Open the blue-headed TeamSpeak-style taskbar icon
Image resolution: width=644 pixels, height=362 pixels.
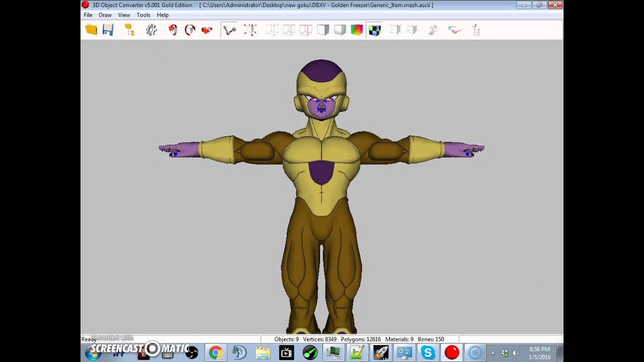(x=239, y=353)
